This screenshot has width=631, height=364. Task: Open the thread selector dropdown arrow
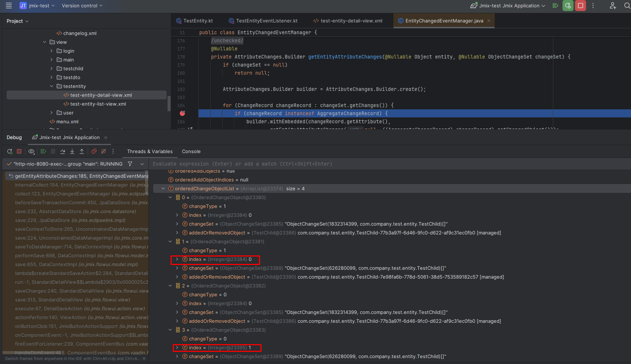tap(142, 164)
